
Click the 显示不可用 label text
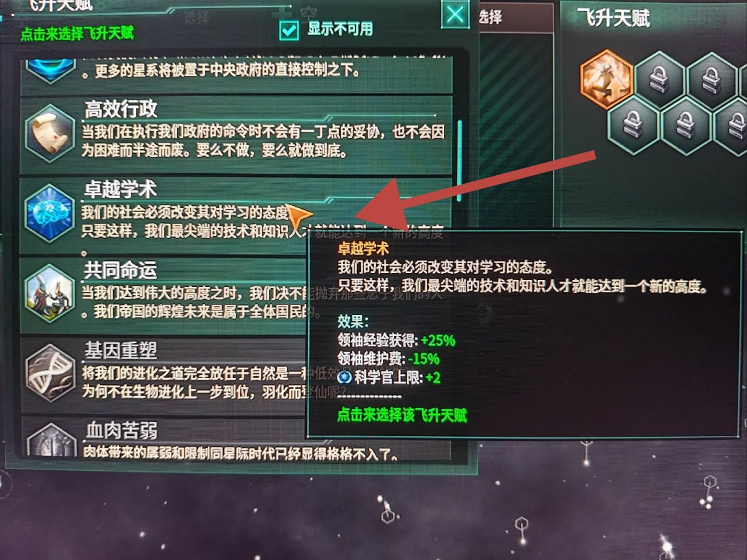pyautogui.click(x=340, y=29)
